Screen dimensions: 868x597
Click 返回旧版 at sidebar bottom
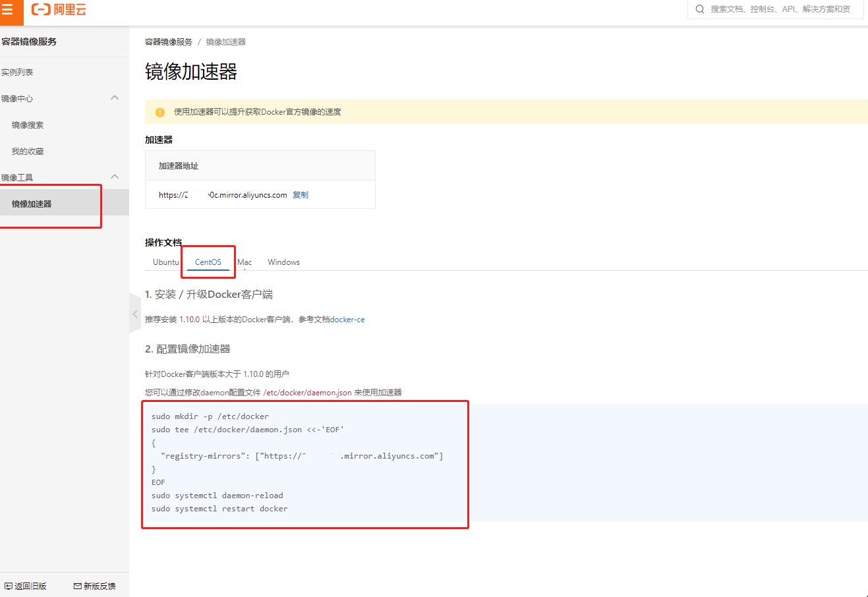point(26,586)
